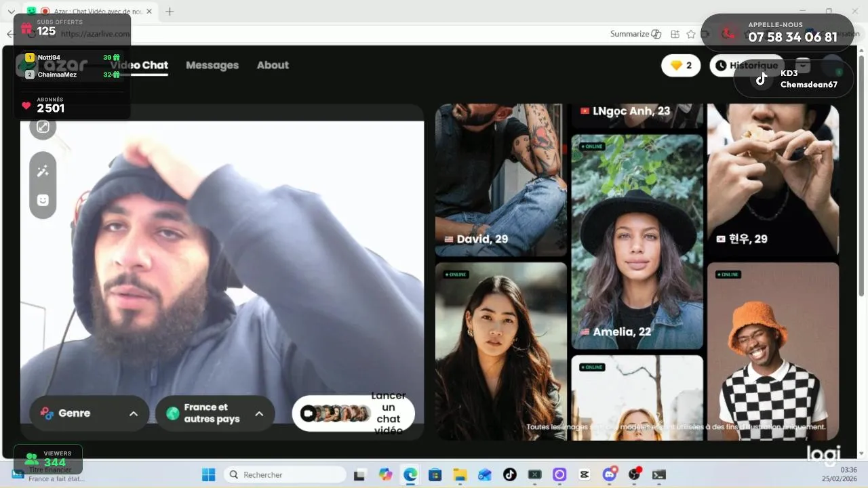
Task: Open the Historique history button
Action: [x=747, y=65]
